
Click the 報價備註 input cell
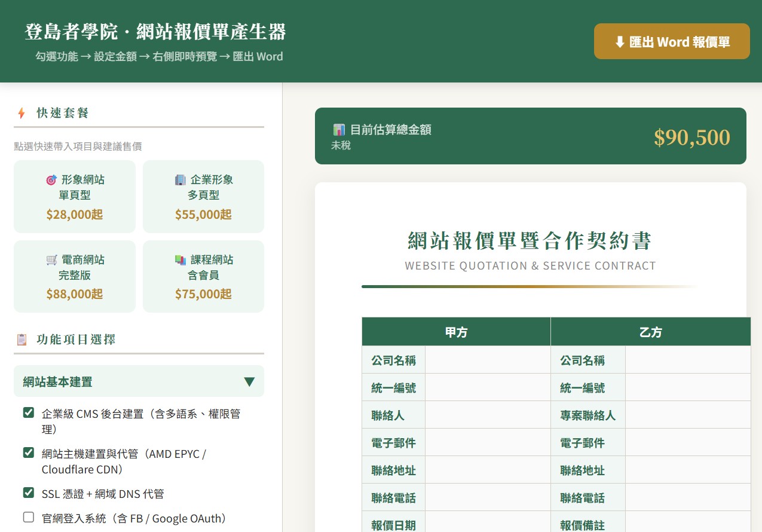[x=688, y=522]
